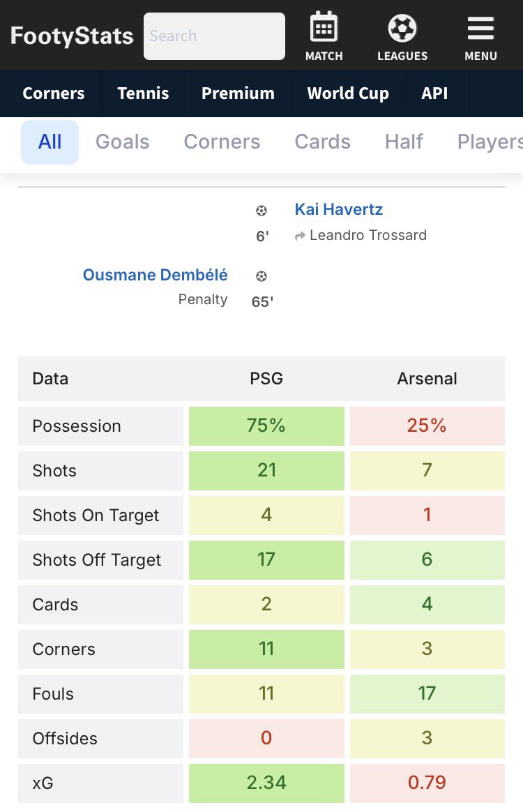Focus the Search input field
Viewport: 523px width, 812px height.
[214, 36]
